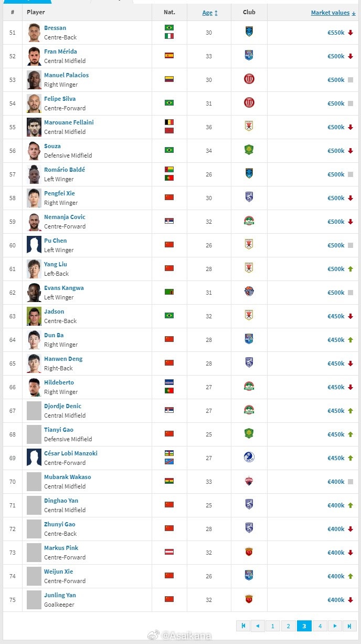The image size is (361, 644).
Task: Go to the first page of results
Action: coord(243,626)
